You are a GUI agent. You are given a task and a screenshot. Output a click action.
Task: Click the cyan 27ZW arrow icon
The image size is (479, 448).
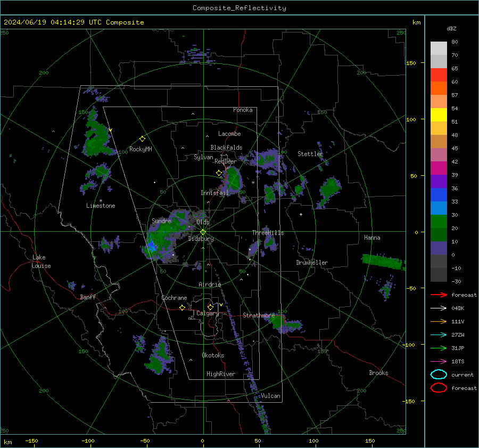coord(439,335)
